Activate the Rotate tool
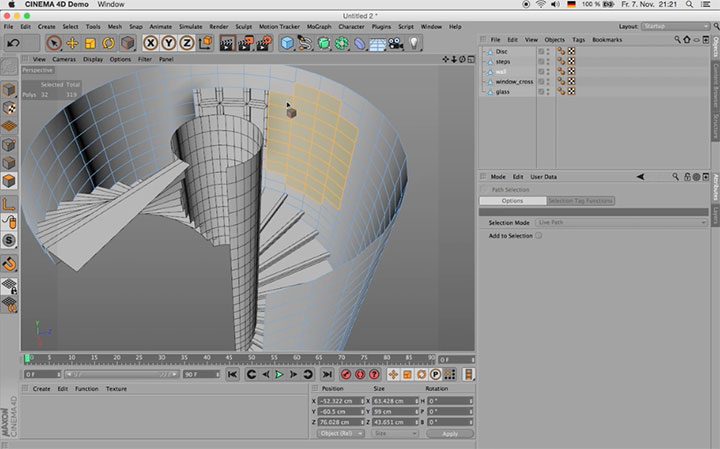 pyautogui.click(x=108, y=43)
